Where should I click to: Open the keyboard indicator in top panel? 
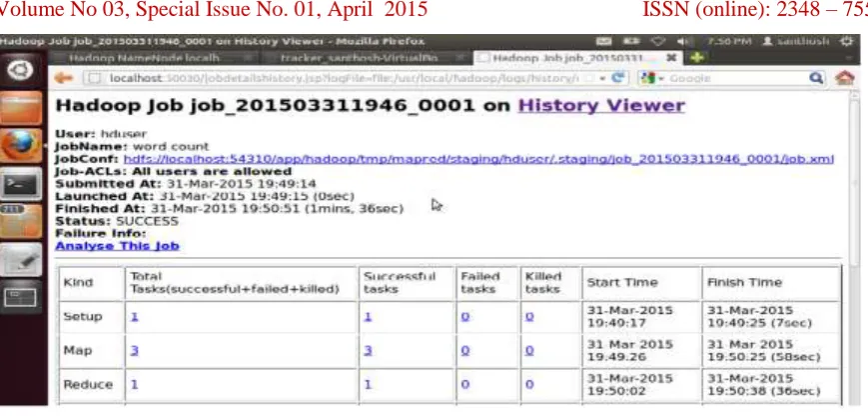pyautogui.click(x=604, y=42)
